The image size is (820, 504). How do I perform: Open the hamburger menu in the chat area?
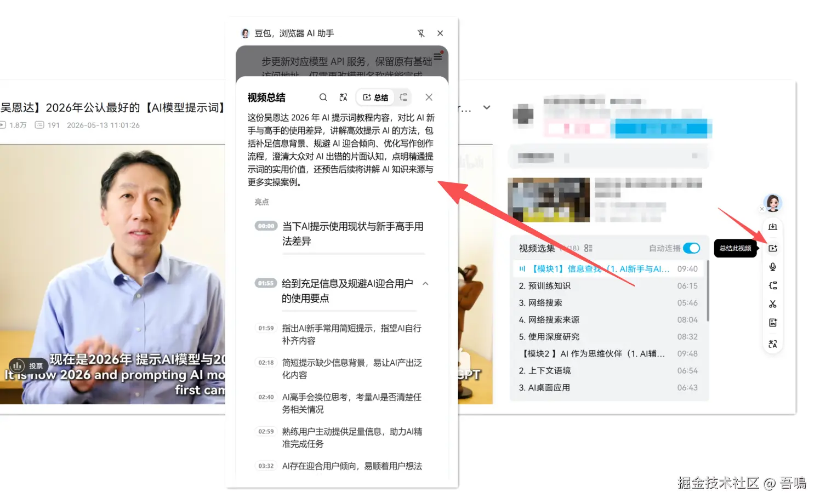point(437,56)
